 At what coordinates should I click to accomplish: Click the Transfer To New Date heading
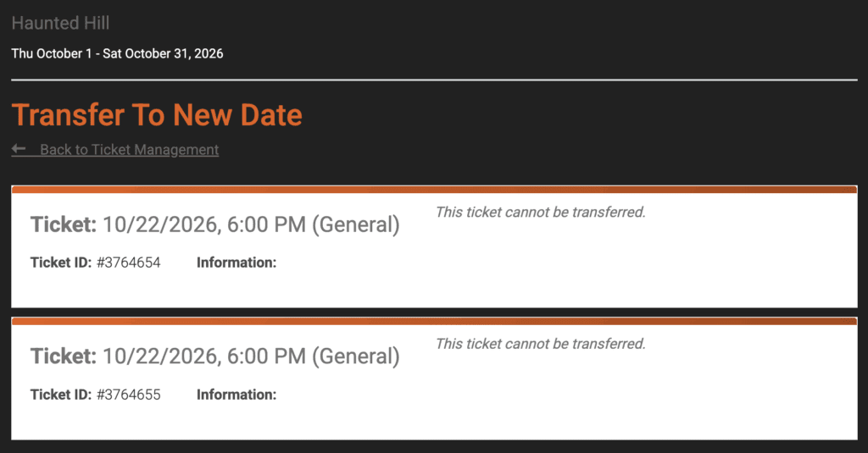tap(157, 114)
